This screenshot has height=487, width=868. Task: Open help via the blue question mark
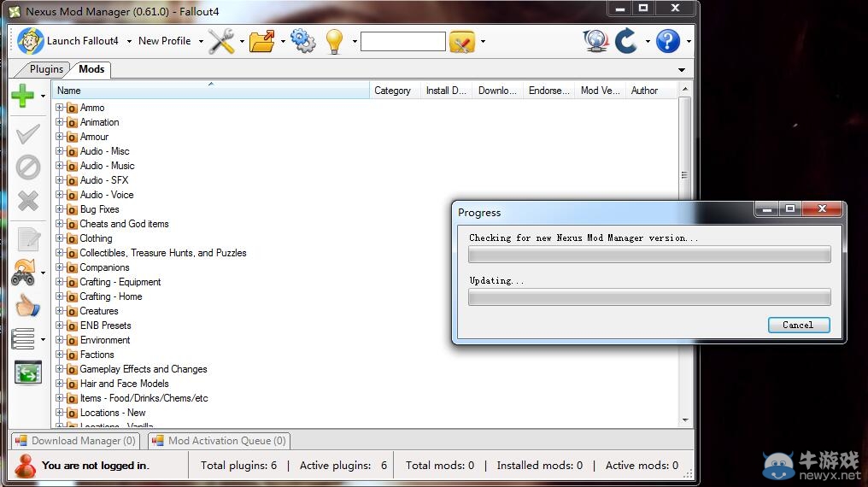(x=668, y=41)
